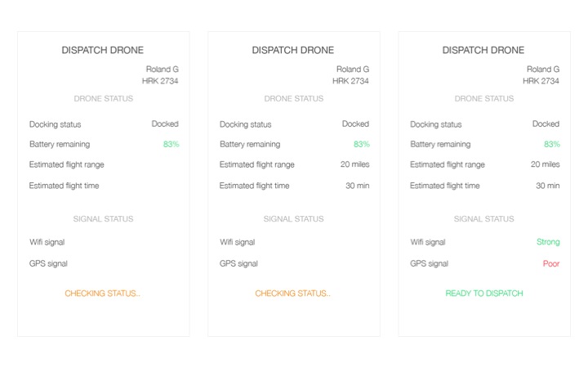Click Roland G name in the ready-to-dispatch card
This screenshot has width=588, height=368.
pyautogui.click(x=543, y=69)
